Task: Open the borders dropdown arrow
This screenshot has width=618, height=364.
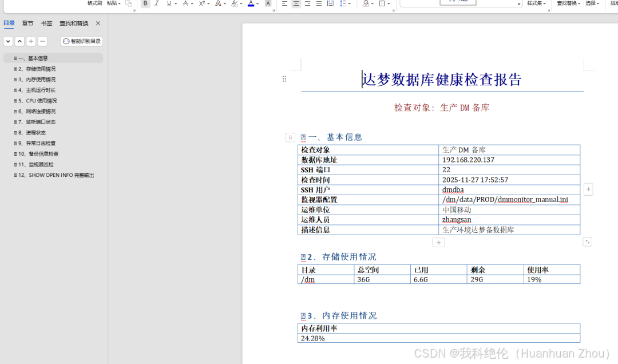Action: 389,3
